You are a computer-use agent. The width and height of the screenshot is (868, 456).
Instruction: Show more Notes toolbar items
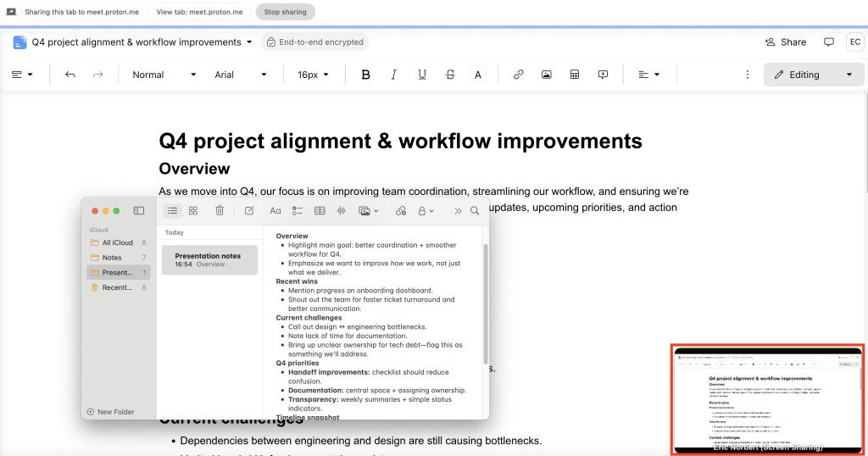(x=458, y=211)
